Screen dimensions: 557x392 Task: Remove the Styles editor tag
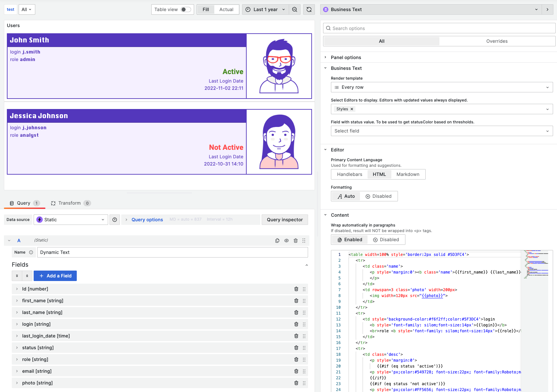(x=352, y=109)
